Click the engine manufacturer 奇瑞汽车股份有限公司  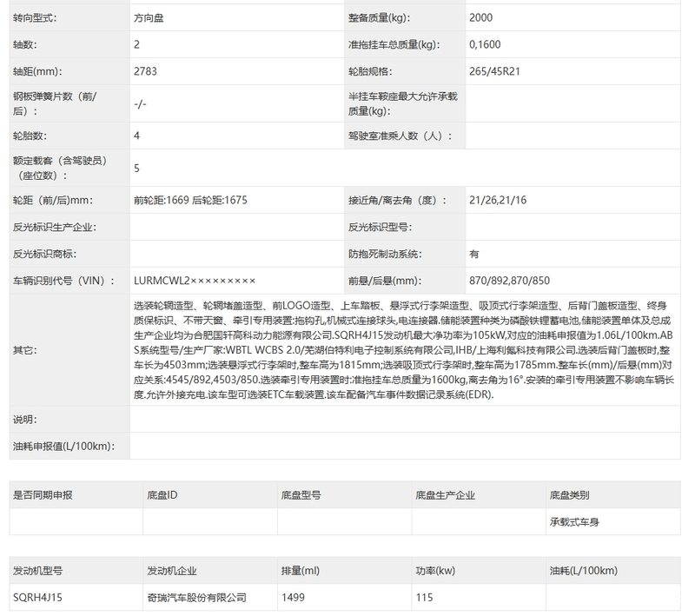coord(195,598)
